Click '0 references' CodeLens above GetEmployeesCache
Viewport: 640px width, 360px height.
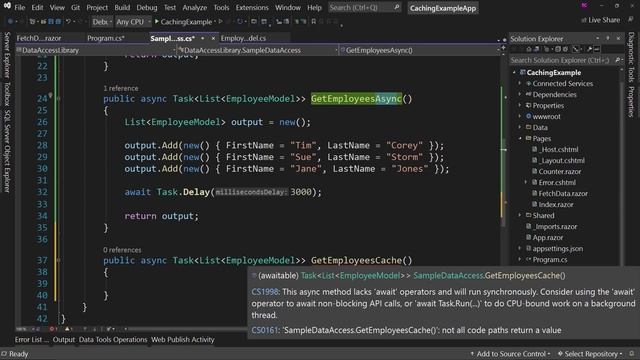(x=122, y=250)
